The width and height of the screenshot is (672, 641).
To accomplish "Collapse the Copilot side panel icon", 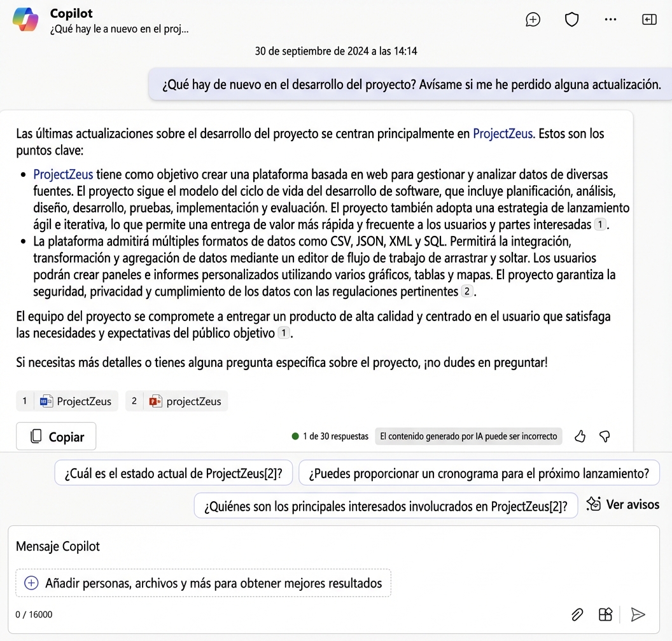I will (649, 20).
